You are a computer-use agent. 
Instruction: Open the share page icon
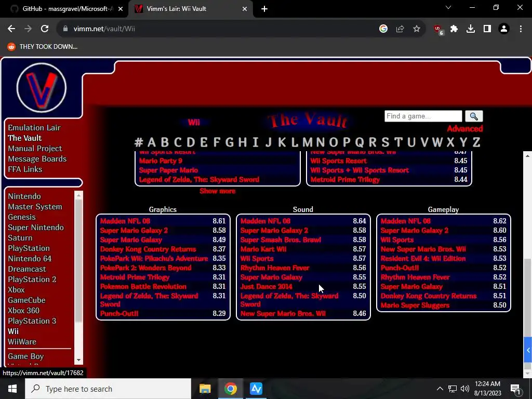[x=400, y=29]
